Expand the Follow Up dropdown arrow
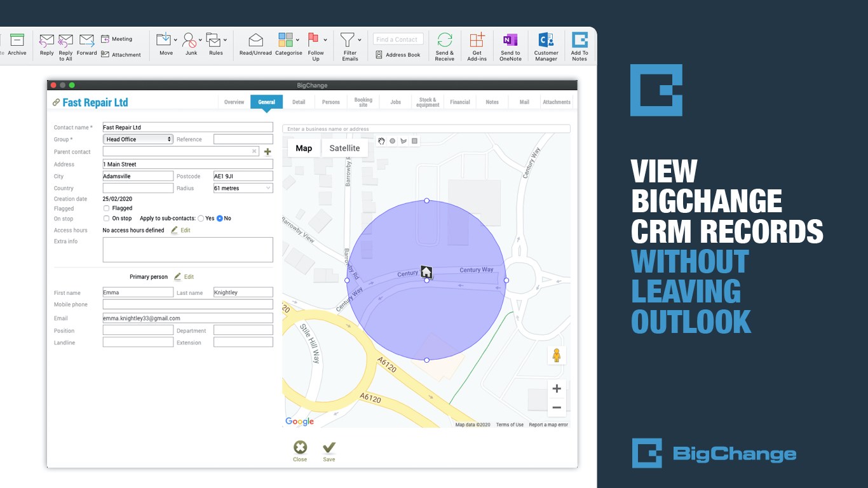This screenshot has height=488, width=868. click(325, 39)
